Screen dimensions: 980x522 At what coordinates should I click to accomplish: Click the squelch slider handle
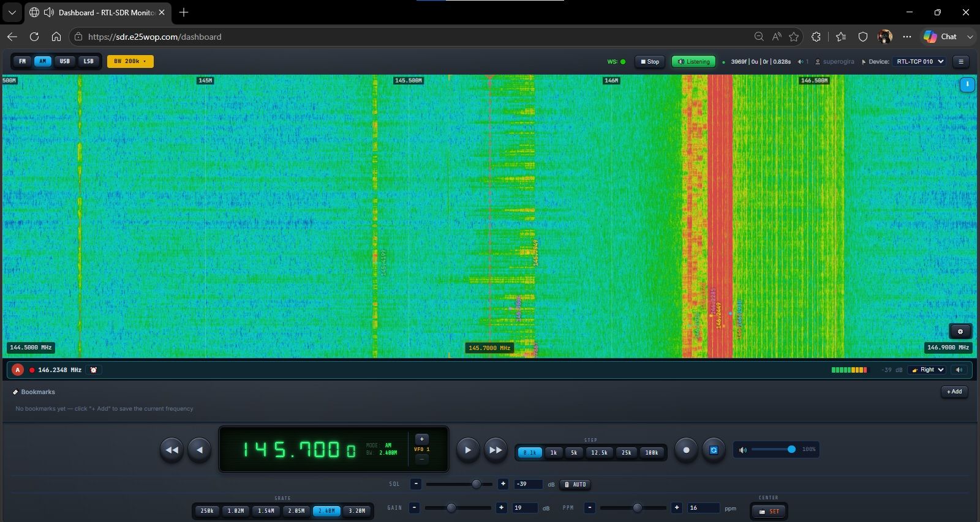477,484
